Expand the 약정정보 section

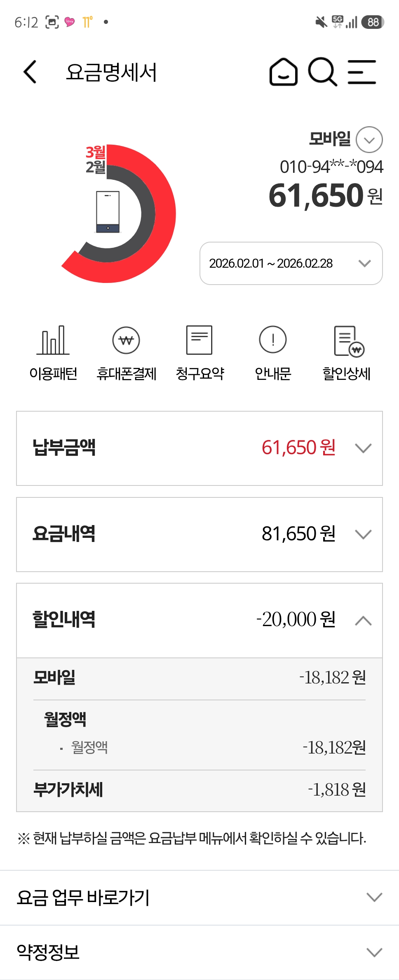point(374,952)
